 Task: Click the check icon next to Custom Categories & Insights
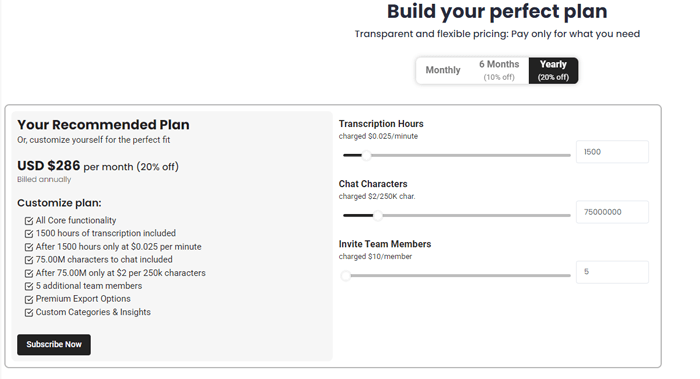coord(29,312)
